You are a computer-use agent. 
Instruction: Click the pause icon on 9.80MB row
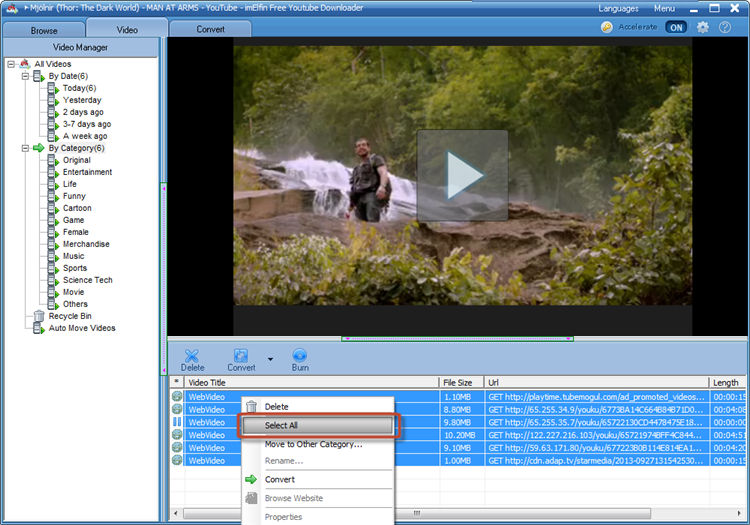click(x=177, y=422)
